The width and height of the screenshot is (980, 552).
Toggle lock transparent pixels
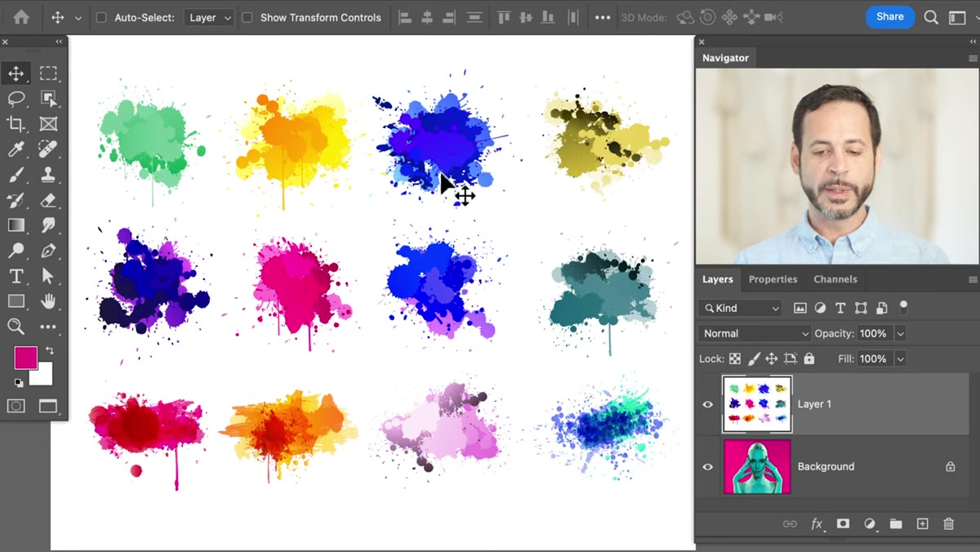[735, 358]
